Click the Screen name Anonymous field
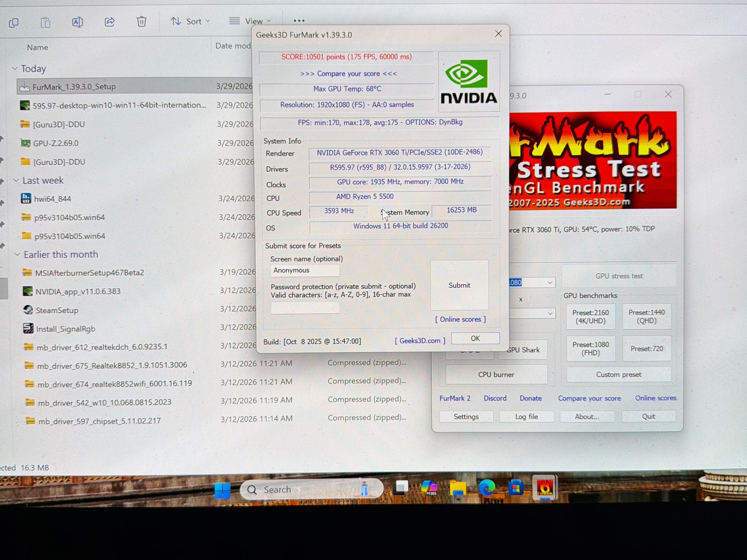The width and height of the screenshot is (747, 560). click(305, 271)
